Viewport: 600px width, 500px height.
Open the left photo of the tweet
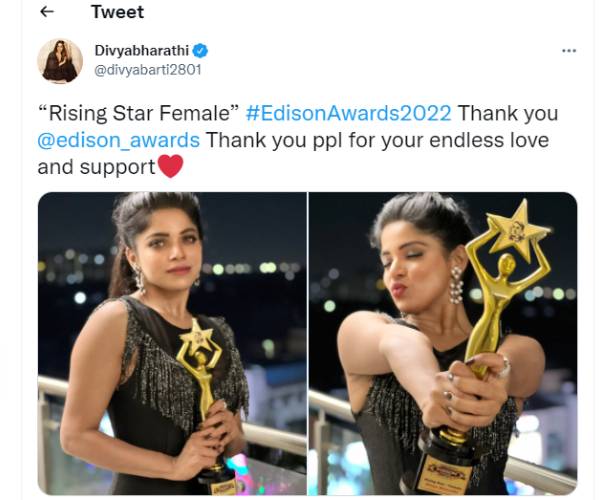coord(172,343)
